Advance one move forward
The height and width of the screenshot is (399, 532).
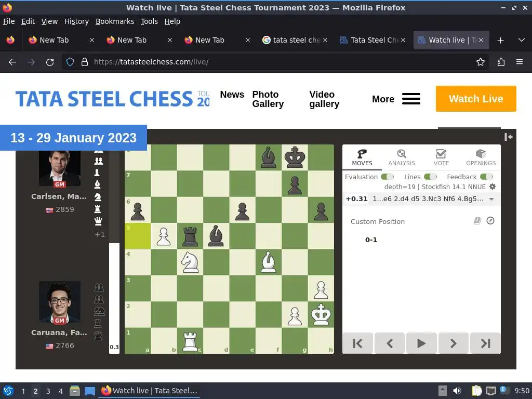(x=453, y=343)
